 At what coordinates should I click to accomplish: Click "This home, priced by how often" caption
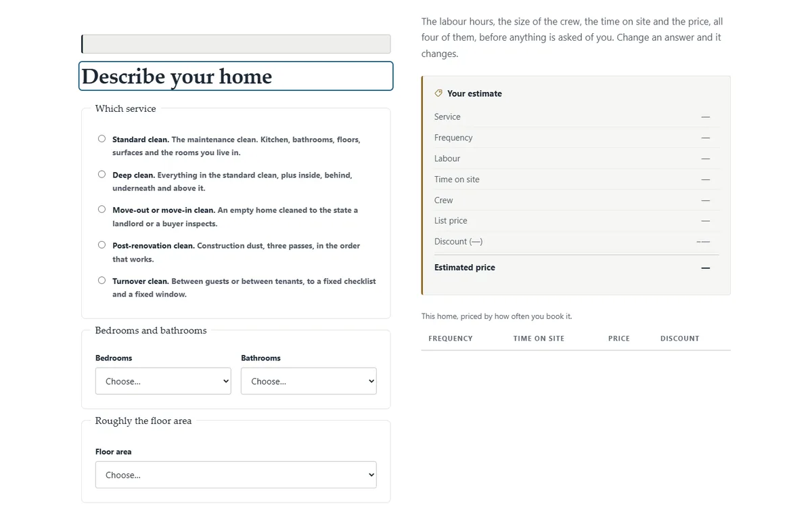coord(497,316)
